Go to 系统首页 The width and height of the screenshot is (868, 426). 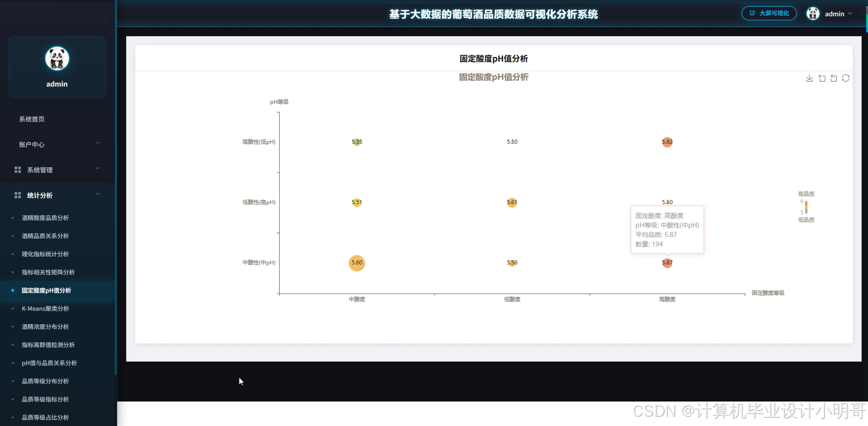click(32, 119)
